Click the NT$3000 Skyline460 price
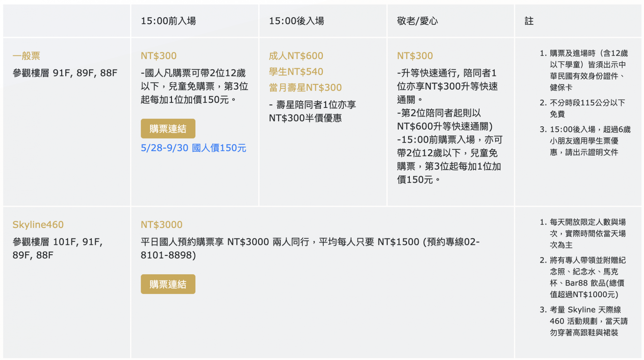The height and width of the screenshot is (360, 644). tap(161, 225)
